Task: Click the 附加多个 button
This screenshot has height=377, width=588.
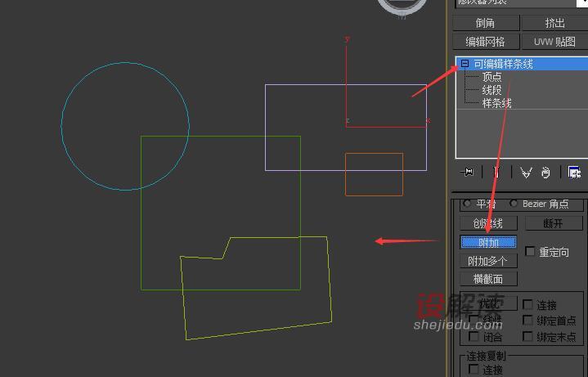Action: coord(488,261)
